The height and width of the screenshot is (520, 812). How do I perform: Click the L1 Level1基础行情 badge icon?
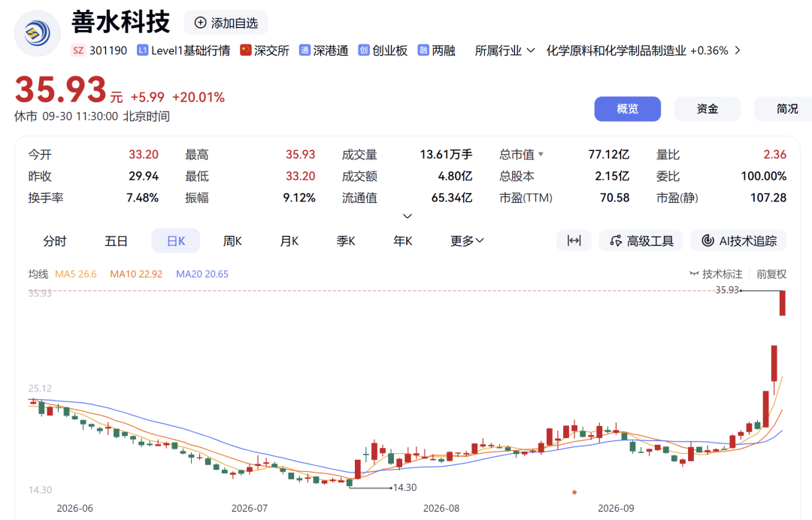click(142, 50)
